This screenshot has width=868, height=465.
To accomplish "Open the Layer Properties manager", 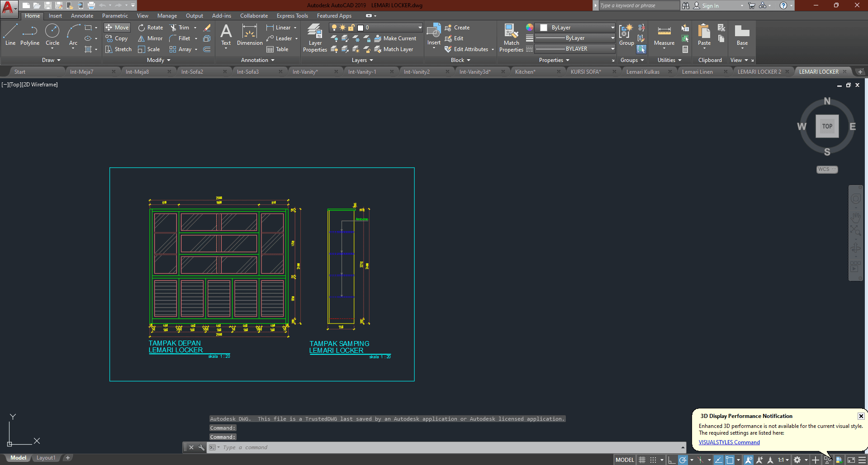I will (x=315, y=38).
